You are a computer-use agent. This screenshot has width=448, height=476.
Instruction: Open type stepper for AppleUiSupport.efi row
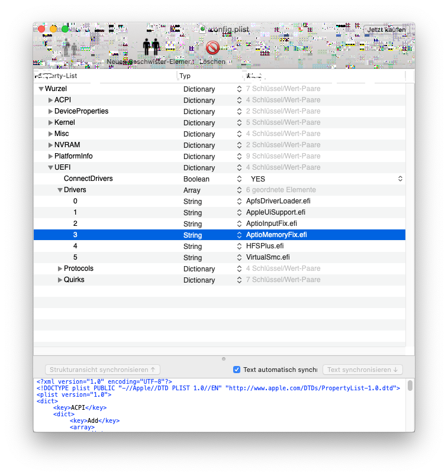239,212
